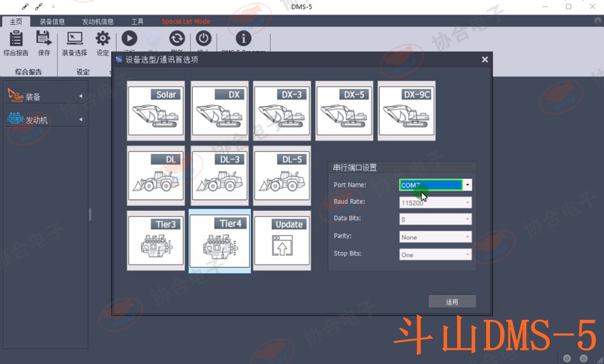Click the Stop Bits: label
The width and height of the screenshot is (604, 364).
[x=347, y=253]
